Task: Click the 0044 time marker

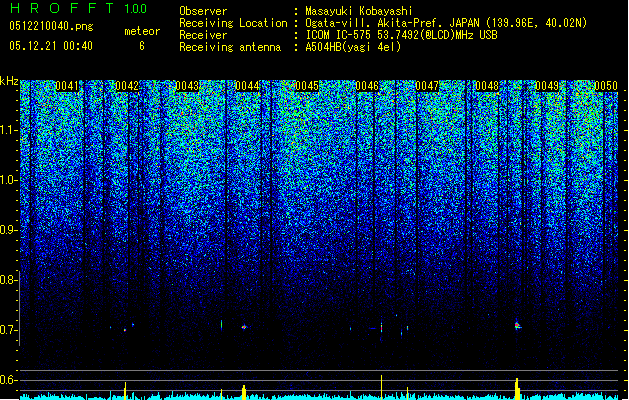Action: click(x=247, y=86)
